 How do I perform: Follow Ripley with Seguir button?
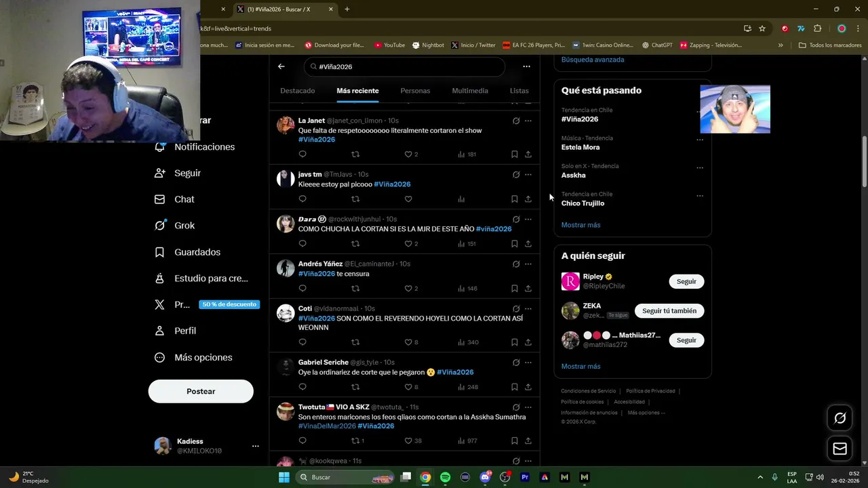(x=686, y=281)
